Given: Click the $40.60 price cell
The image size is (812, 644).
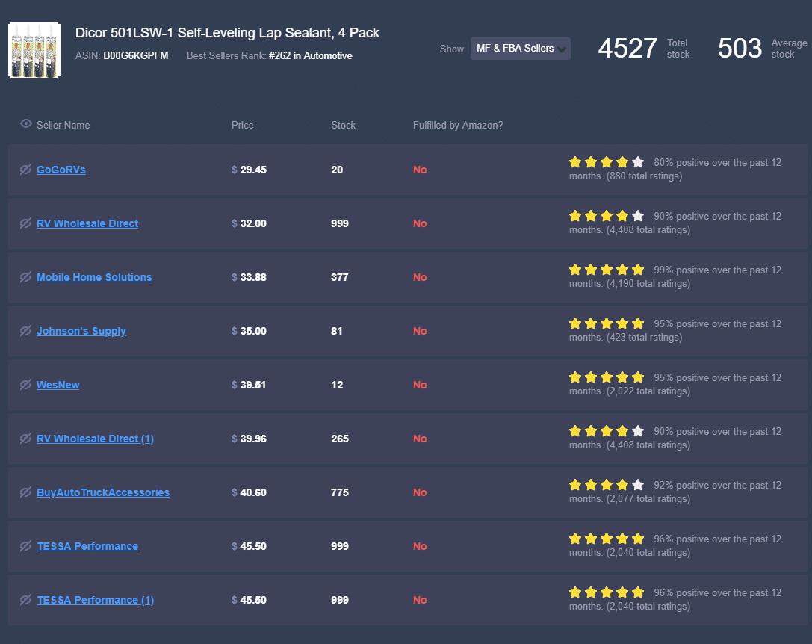Looking at the screenshot, I should tap(249, 493).
